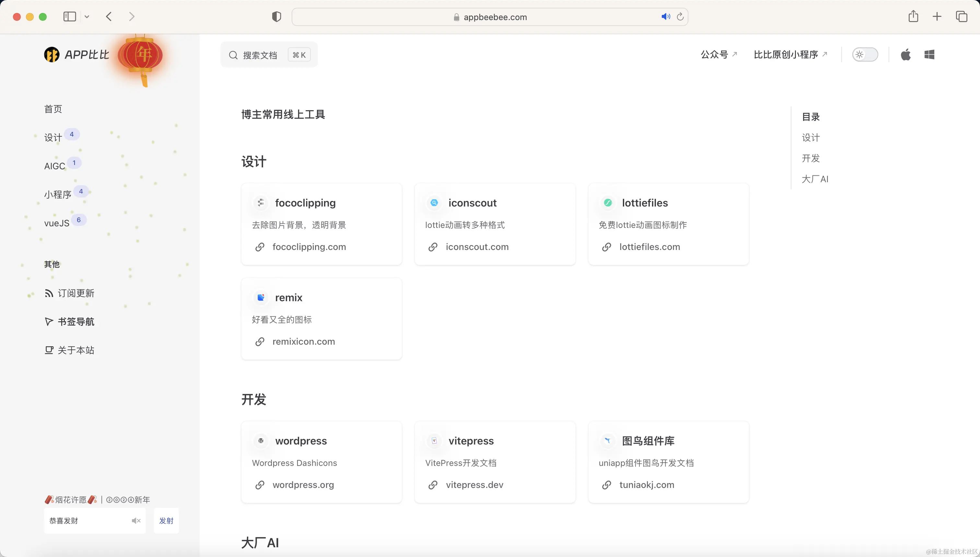The width and height of the screenshot is (980, 557).
Task: Click the Safari share icon
Action: pyautogui.click(x=913, y=17)
